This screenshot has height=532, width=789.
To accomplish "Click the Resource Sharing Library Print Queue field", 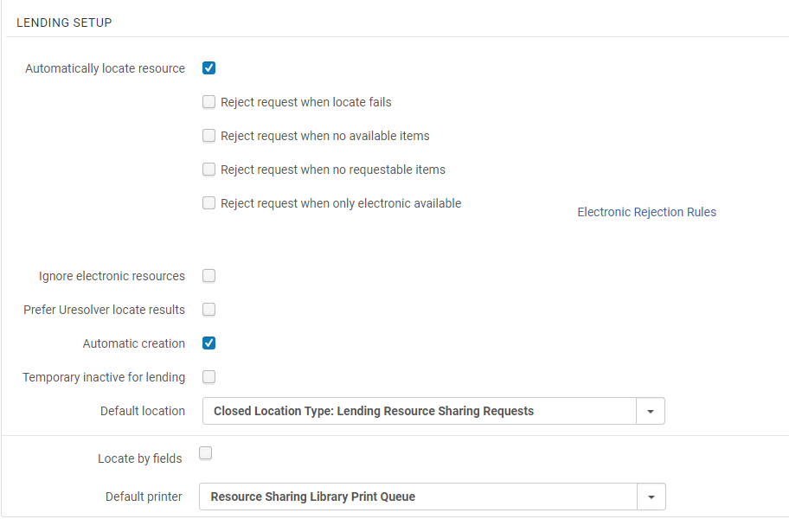I will point(418,497).
